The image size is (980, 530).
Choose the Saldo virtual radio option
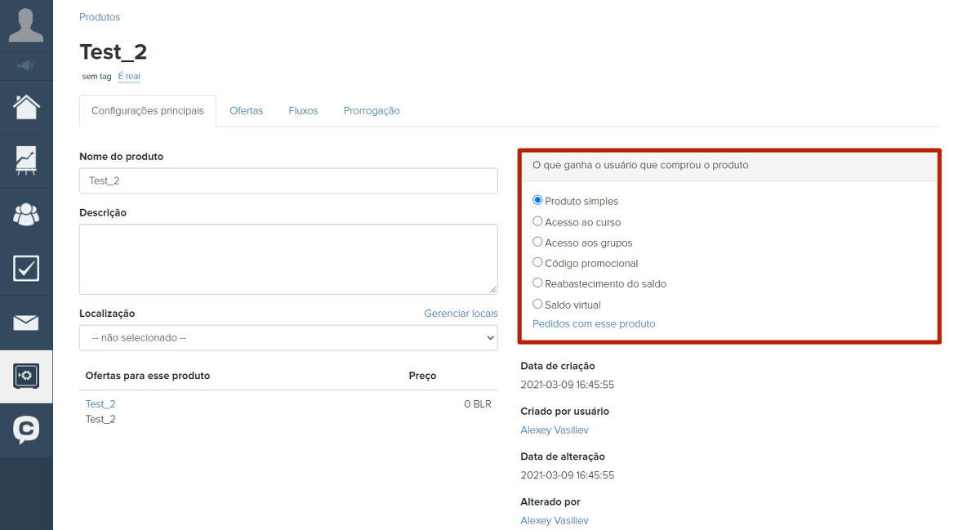click(537, 304)
